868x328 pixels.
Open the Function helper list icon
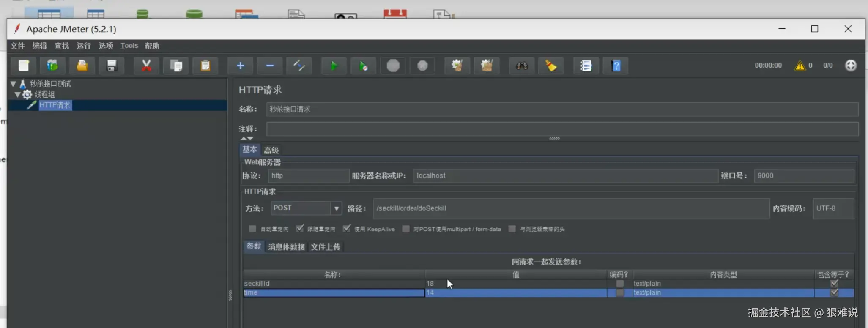(x=586, y=66)
